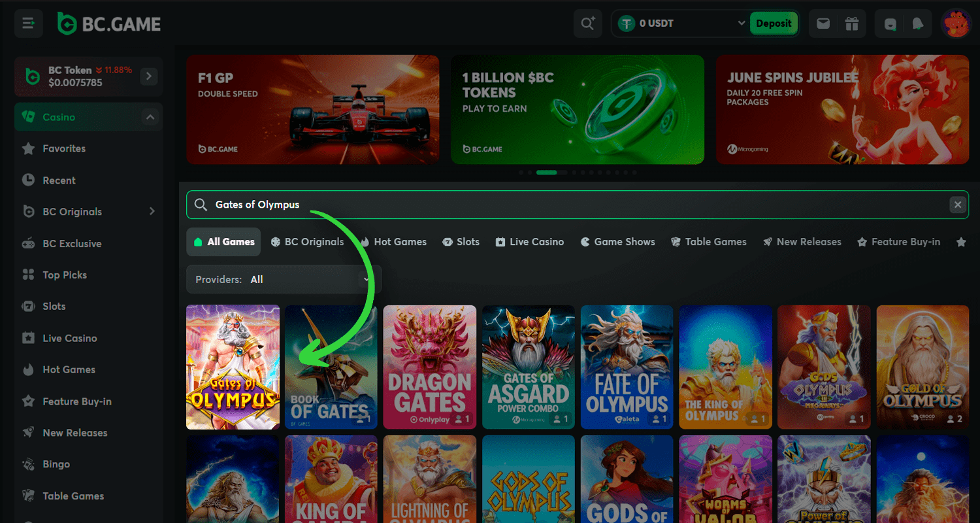Open the header search magnifier icon
The height and width of the screenshot is (523, 980).
point(588,24)
